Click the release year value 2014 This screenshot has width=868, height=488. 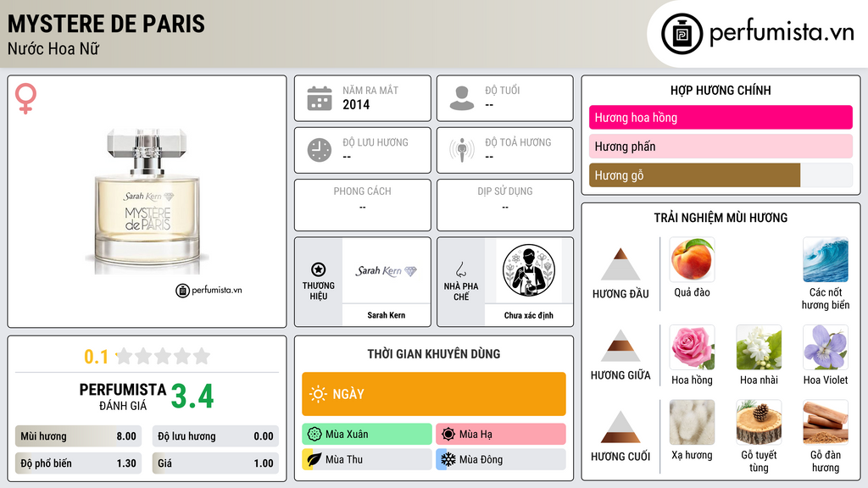coord(356,104)
